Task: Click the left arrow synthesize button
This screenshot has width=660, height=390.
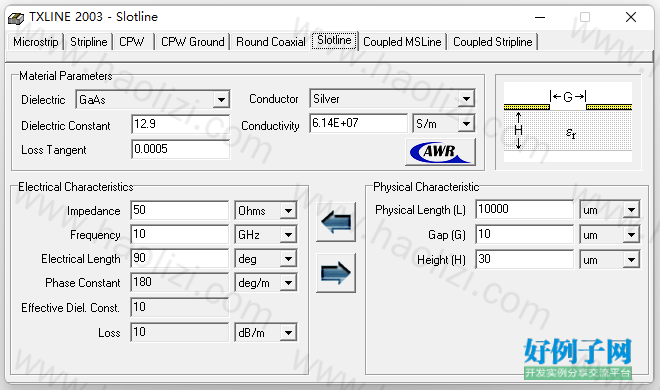Action: (336, 222)
